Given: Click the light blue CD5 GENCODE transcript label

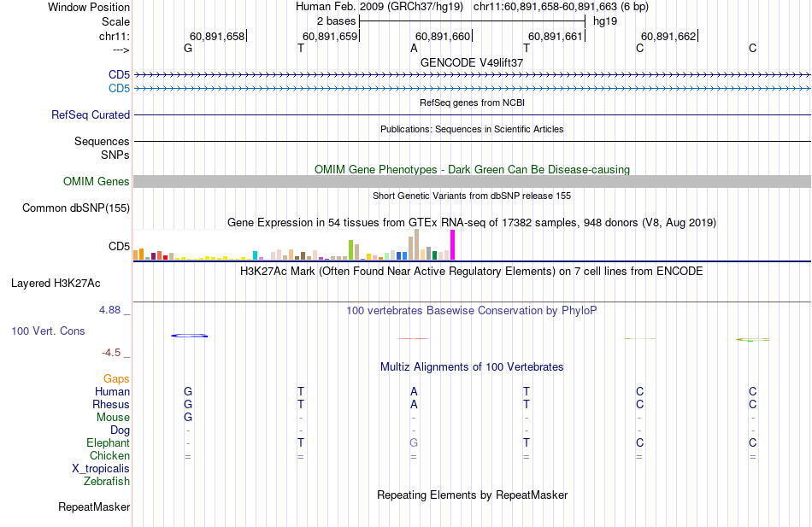Looking at the screenshot, I should (119, 89).
